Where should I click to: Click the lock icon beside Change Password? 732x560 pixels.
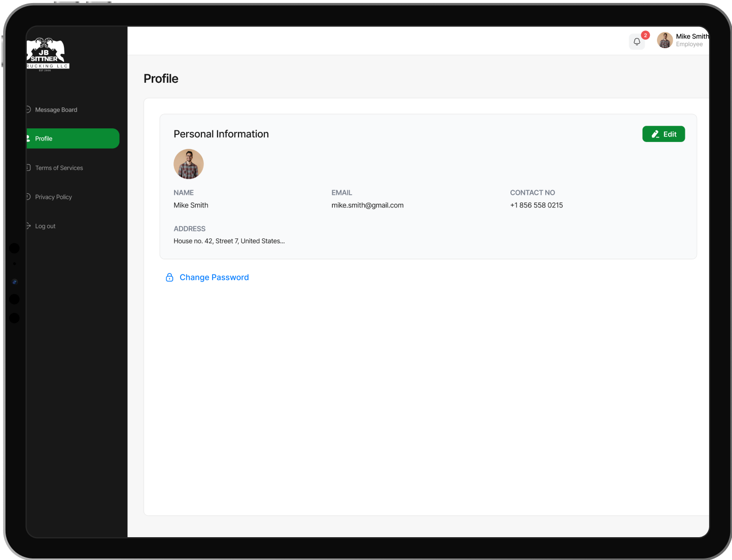click(x=169, y=277)
